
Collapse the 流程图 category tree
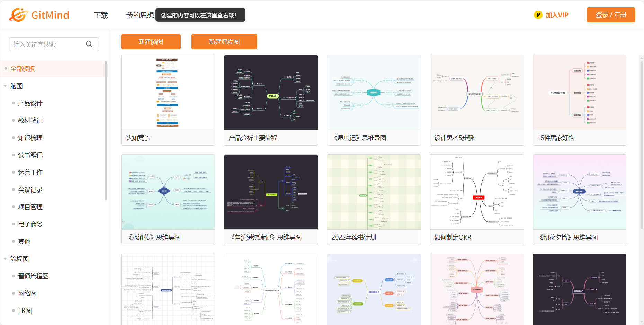pos(5,259)
